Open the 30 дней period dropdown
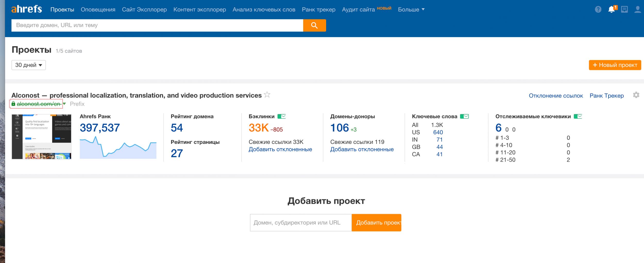This screenshot has width=644, height=263. pos(29,65)
